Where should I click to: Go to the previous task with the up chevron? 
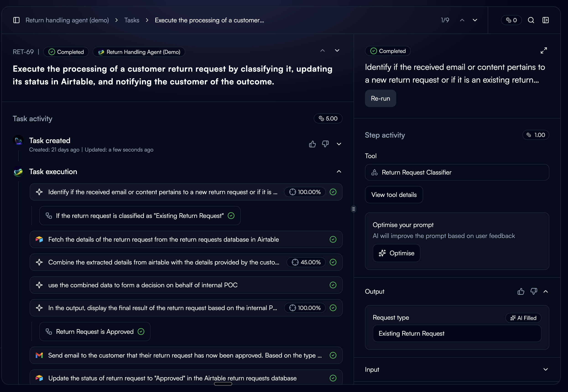[x=462, y=20]
